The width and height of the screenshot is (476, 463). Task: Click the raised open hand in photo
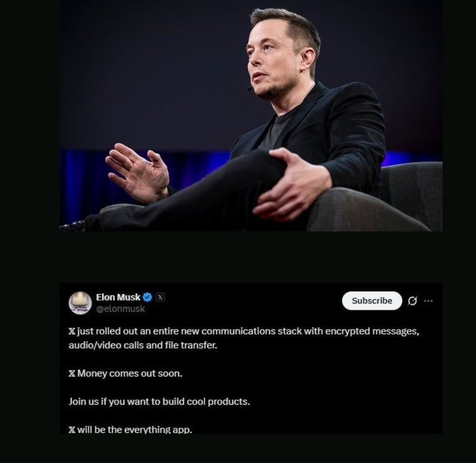point(137,172)
